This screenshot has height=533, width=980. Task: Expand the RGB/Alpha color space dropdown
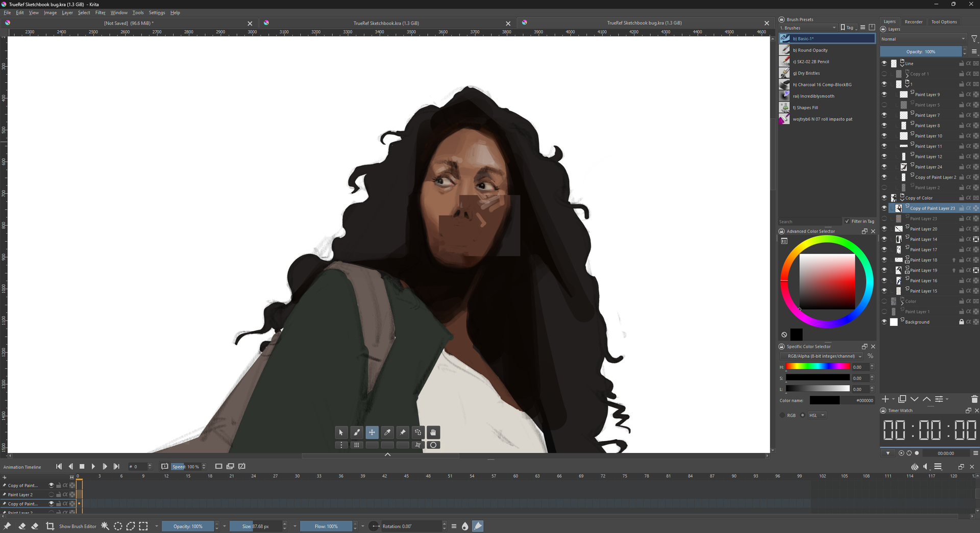(822, 357)
